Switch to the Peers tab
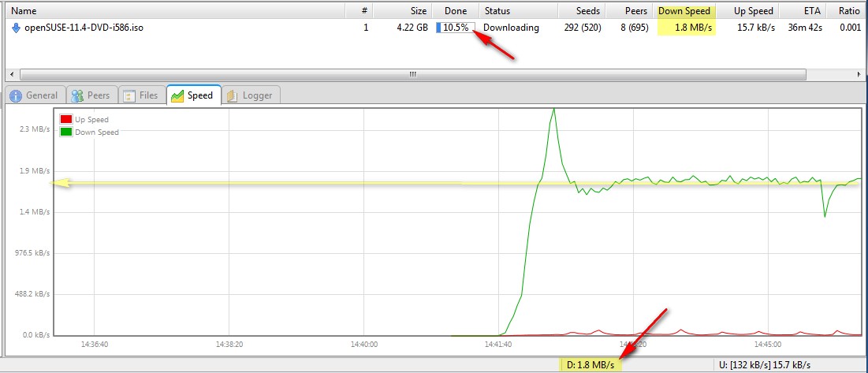 pyautogui.click(x=91, y=95)
